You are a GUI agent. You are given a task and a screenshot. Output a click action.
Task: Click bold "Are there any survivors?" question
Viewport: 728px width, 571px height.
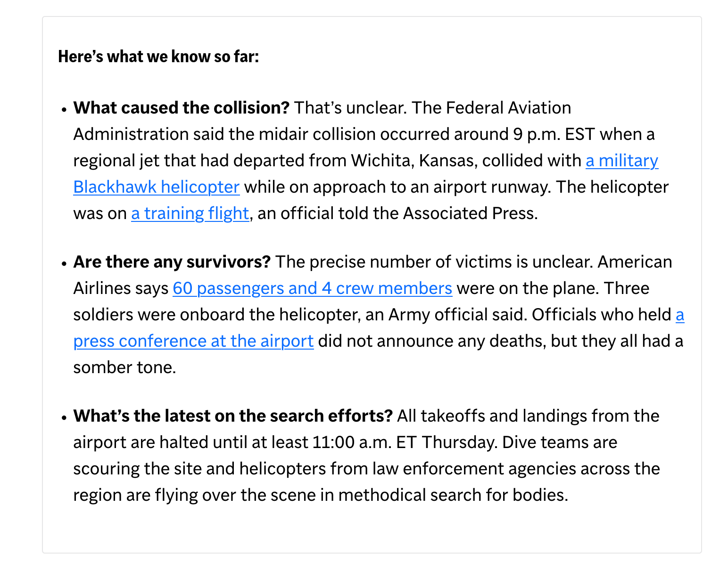tap(172, 262)
